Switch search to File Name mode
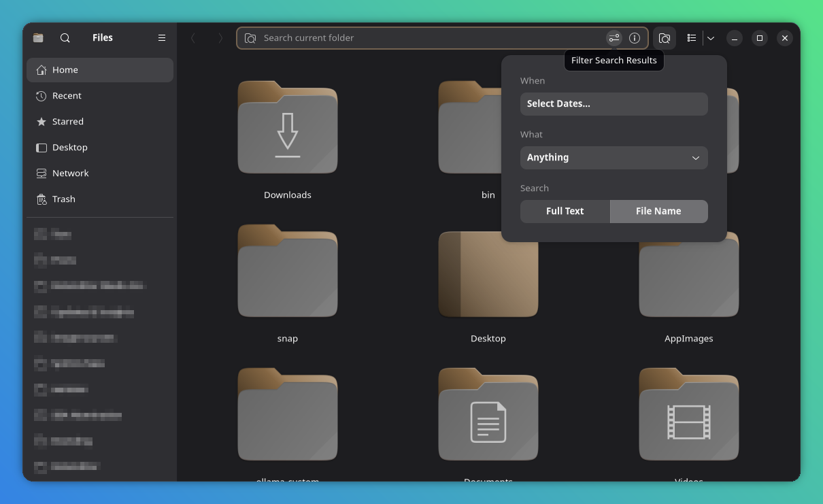The image size is (823, 504). pos(658,211)
